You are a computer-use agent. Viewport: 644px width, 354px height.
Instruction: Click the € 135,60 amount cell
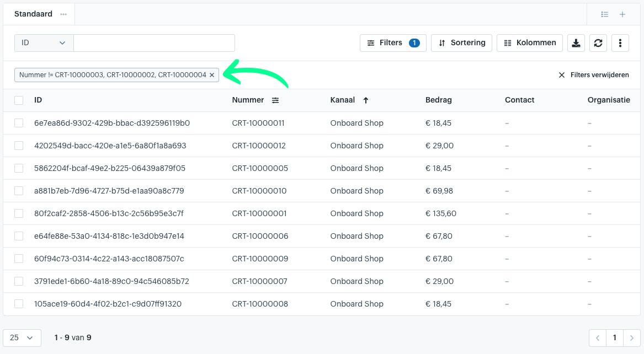tap(441, 213)
